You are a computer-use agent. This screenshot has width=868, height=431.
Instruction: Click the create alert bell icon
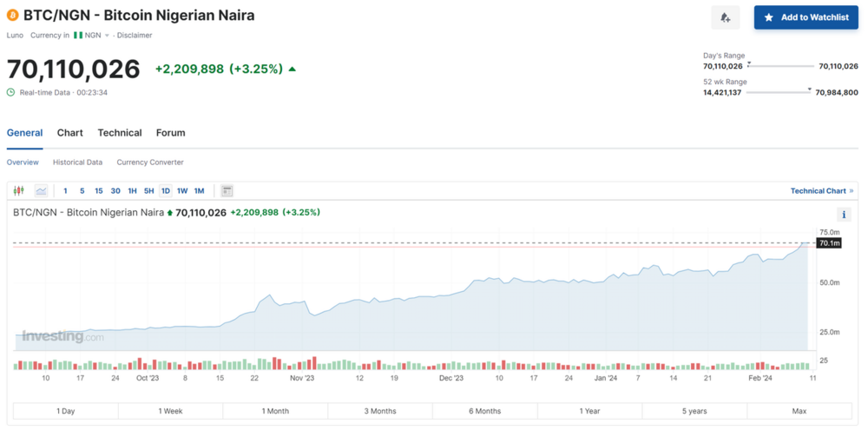pyautogui.click(x=725, y=17)
